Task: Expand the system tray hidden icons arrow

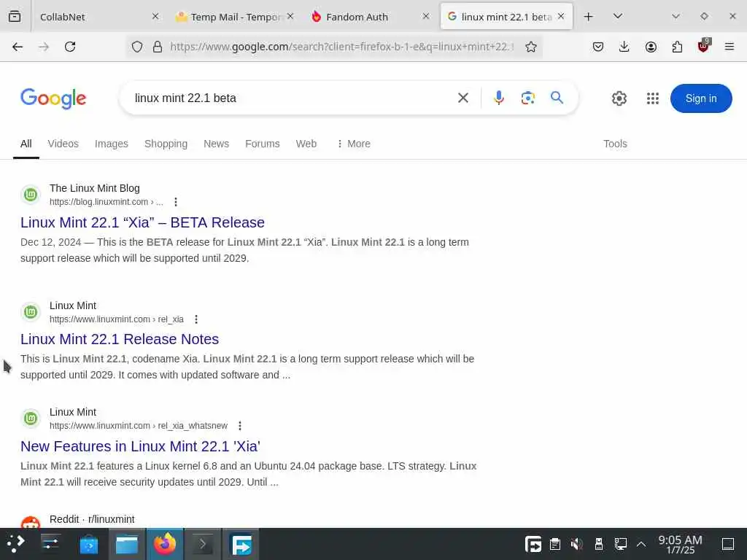Action: [x=641, y=544]
